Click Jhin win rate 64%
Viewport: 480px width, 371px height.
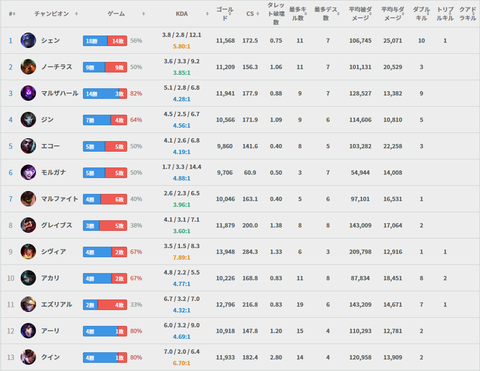coord(136,120)
